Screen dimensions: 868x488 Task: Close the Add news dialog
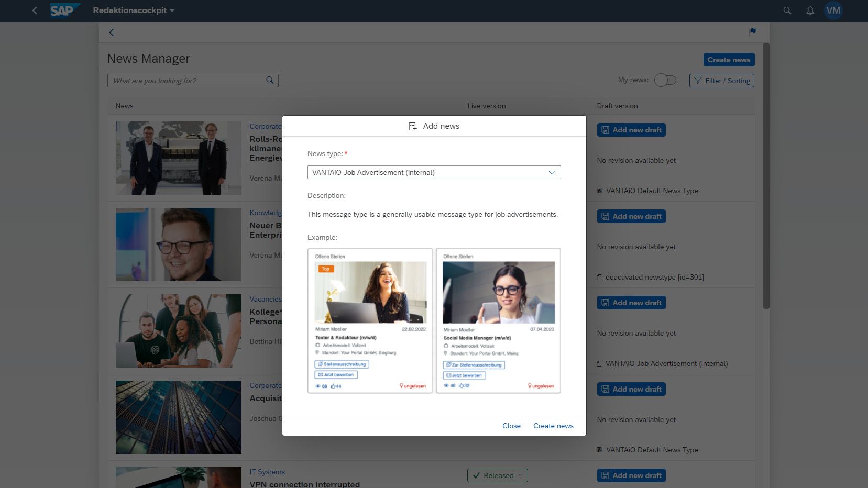click(511, 426)
